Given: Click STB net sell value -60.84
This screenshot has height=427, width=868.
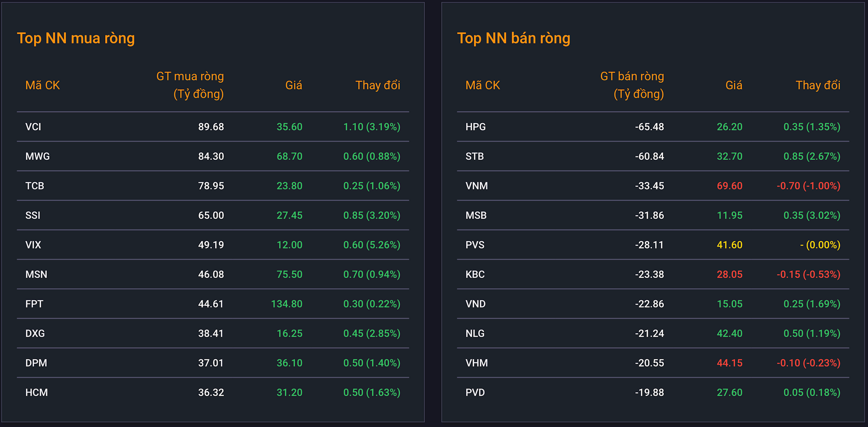Looking at the screenshot, I should pos(649,156).
